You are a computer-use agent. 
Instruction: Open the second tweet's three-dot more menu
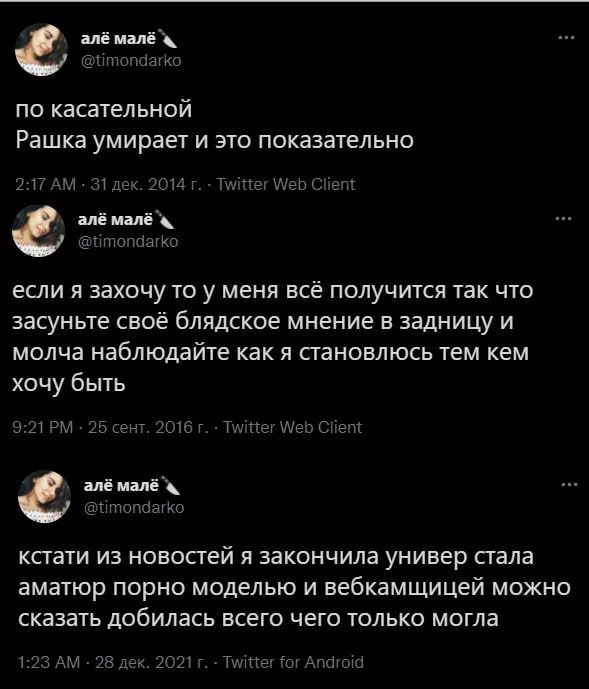[x=564, y=218]
